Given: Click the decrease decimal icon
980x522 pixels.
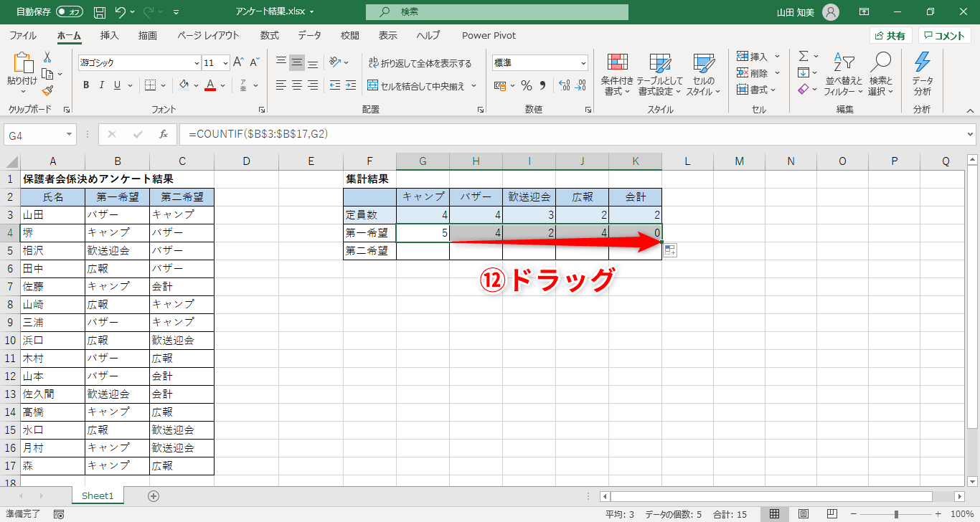Looking at the screenshot, I should pos(580,85).
